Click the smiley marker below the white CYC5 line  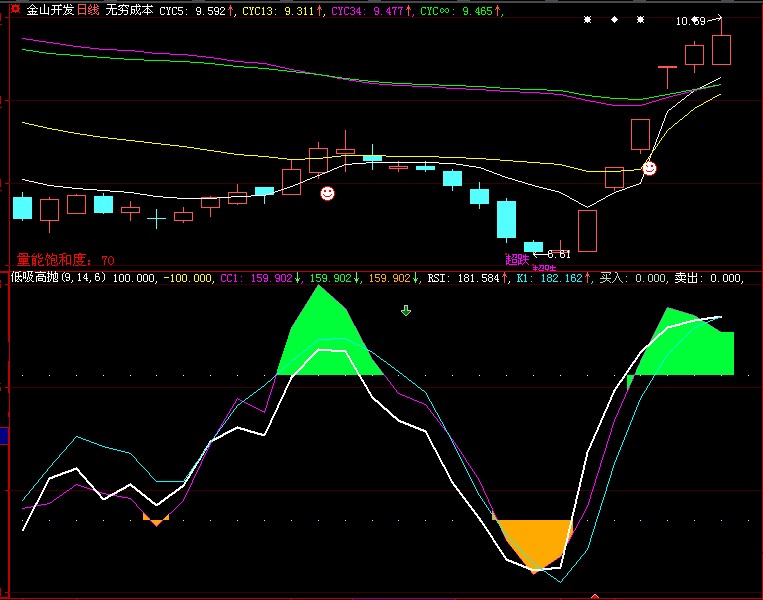(x=327, y=193)
